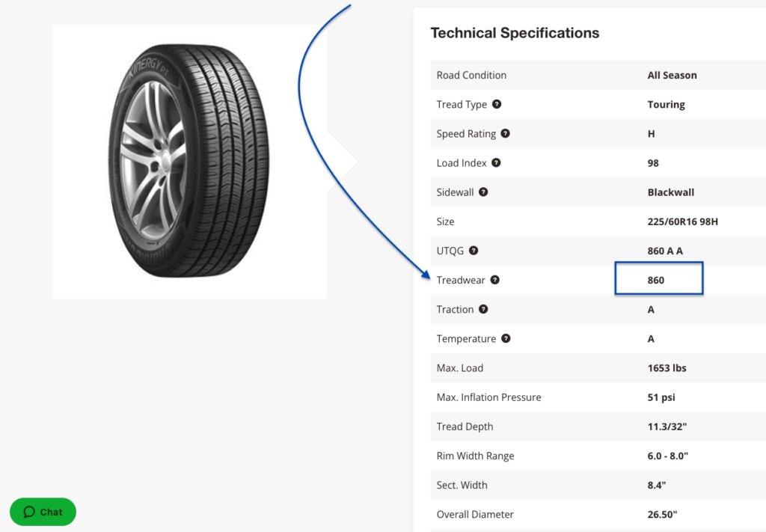Click the Speed Rating question mark icon

(x=505, y=133)
